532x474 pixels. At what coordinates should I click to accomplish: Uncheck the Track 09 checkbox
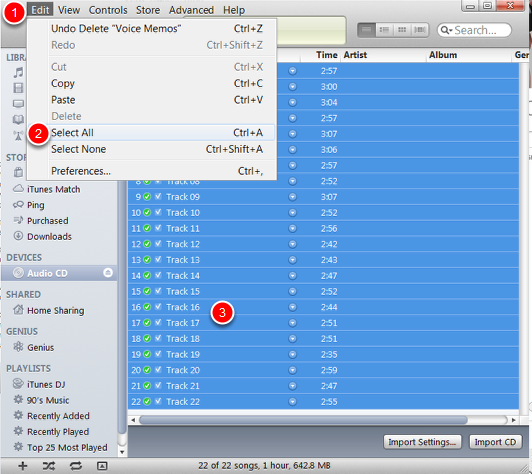point(158,196)
